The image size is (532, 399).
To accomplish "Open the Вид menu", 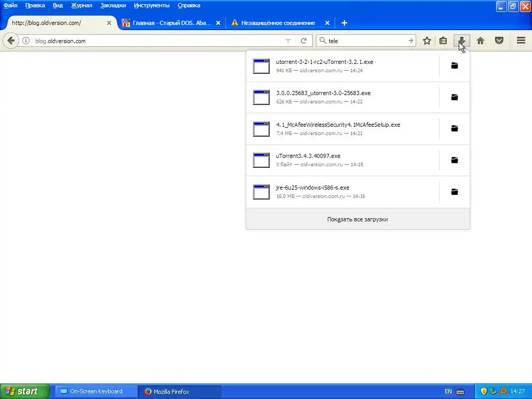I will coord(58,5).
